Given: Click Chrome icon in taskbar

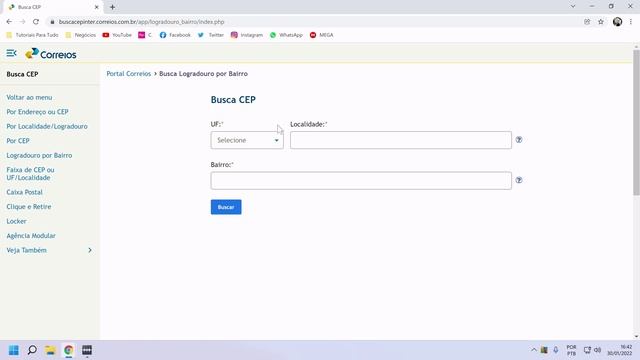Looking at the screenshot, I should [69, 350].
